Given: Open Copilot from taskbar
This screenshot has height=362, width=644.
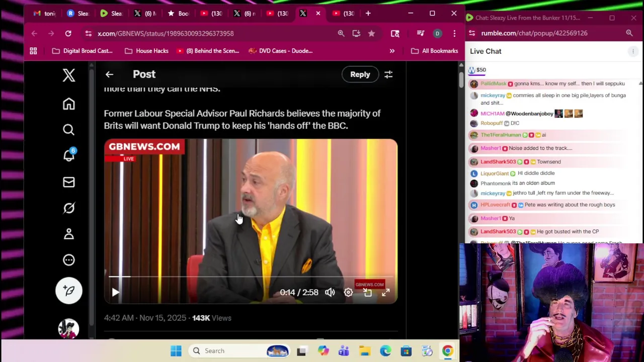Looking at the screenshot, I should pos(323,351).
